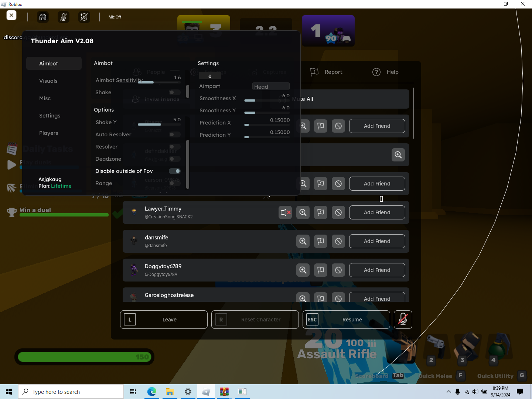This screenshot has width=532, height=399.
Task: Report dansmife using the flag icon
Action: click(x=321, y=241)
